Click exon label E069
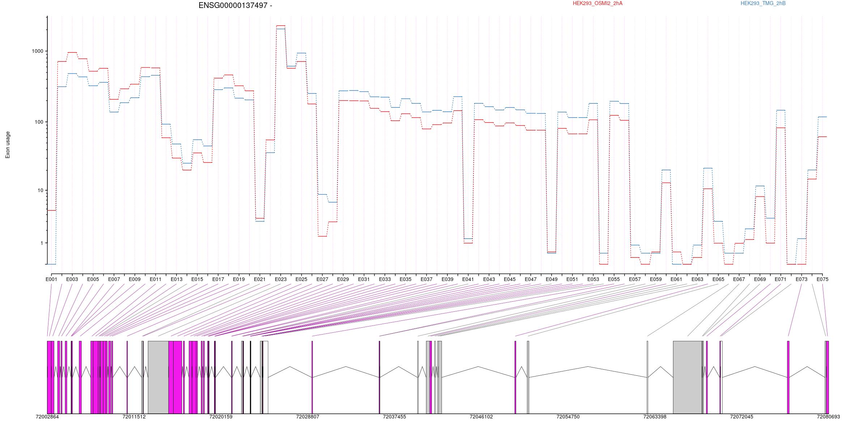The image size is (868, 434). pos(760,279)
